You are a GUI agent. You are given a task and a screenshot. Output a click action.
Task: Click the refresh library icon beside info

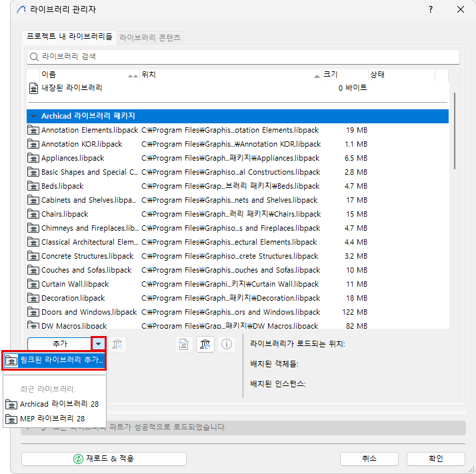point(205,345)
